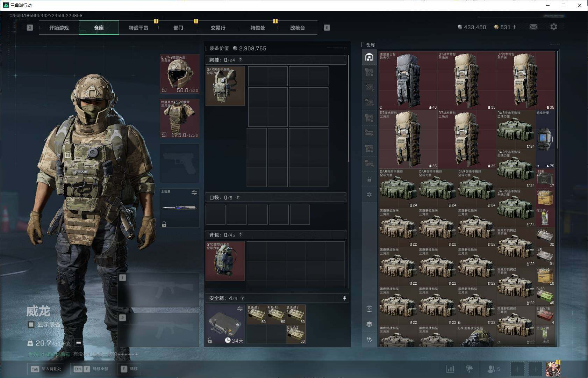Select the equipped DAR chest rig
This screenshot has width=588, height=378.
coord(225,86)
